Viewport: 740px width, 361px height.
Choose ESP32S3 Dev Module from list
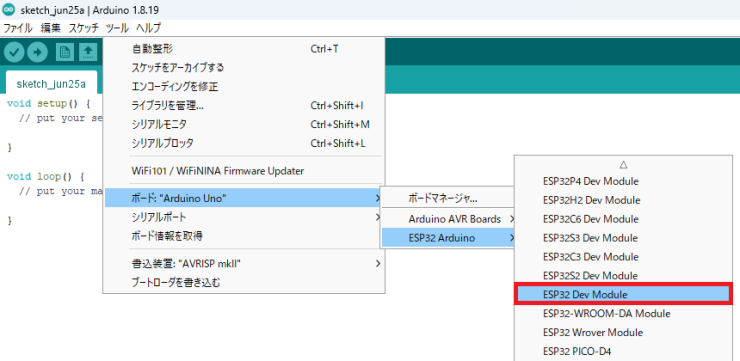[590, 238]
